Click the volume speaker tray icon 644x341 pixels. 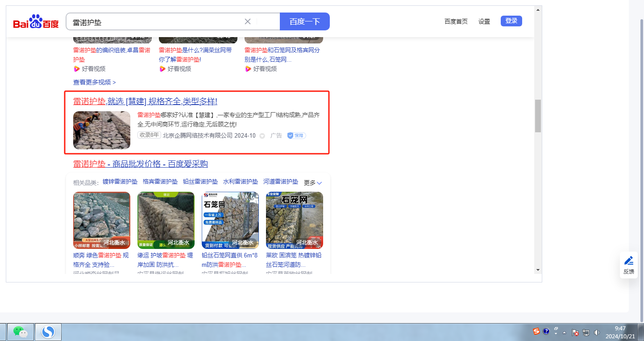597,333
